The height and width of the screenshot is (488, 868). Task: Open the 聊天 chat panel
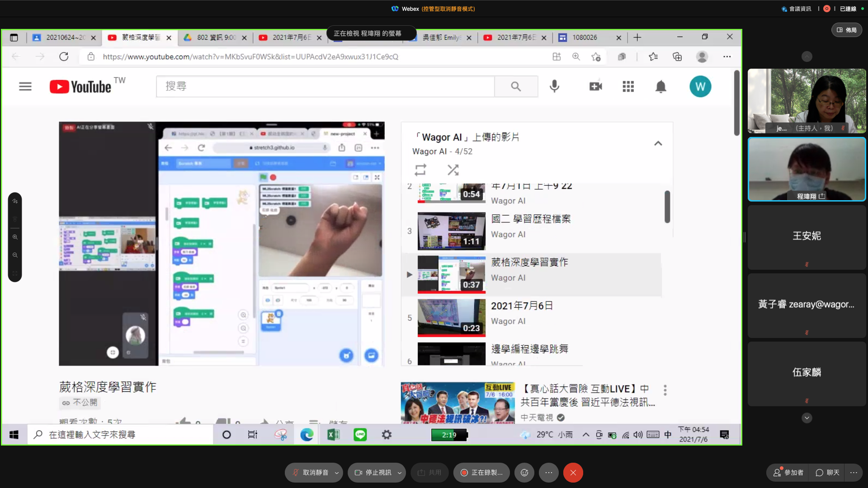pyautogui.click(x=827, y=473)
